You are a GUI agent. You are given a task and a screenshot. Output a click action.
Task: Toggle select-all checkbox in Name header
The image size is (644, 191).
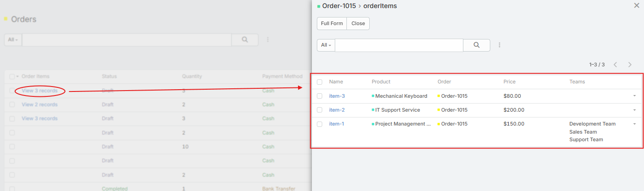pos(320,82)
